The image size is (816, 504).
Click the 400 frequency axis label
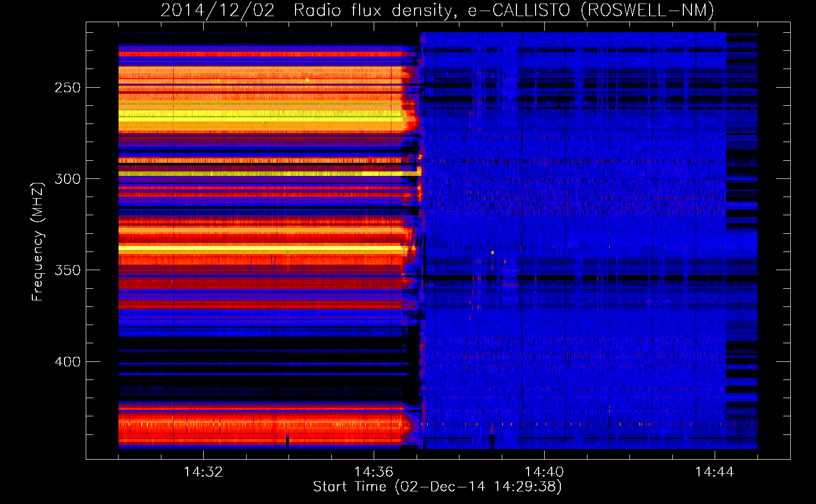68,362
